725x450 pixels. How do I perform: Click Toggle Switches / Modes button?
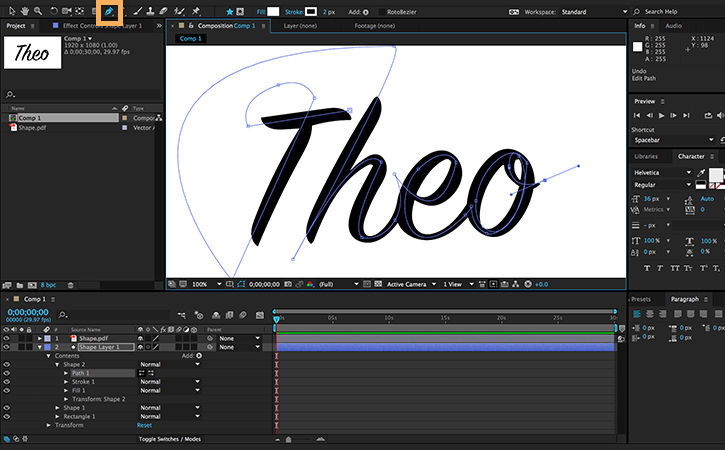pos(170,439)
